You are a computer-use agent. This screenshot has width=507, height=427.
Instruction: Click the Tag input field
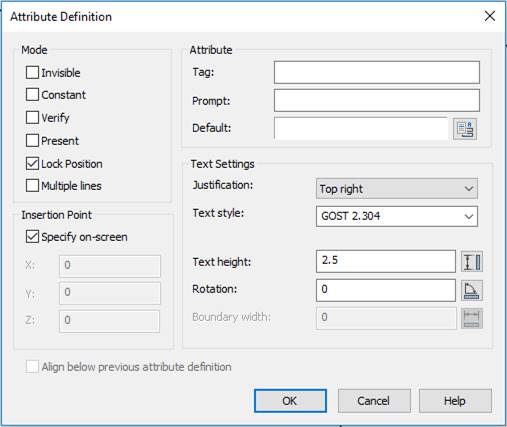pyautogui.click(x=377, y=72)
